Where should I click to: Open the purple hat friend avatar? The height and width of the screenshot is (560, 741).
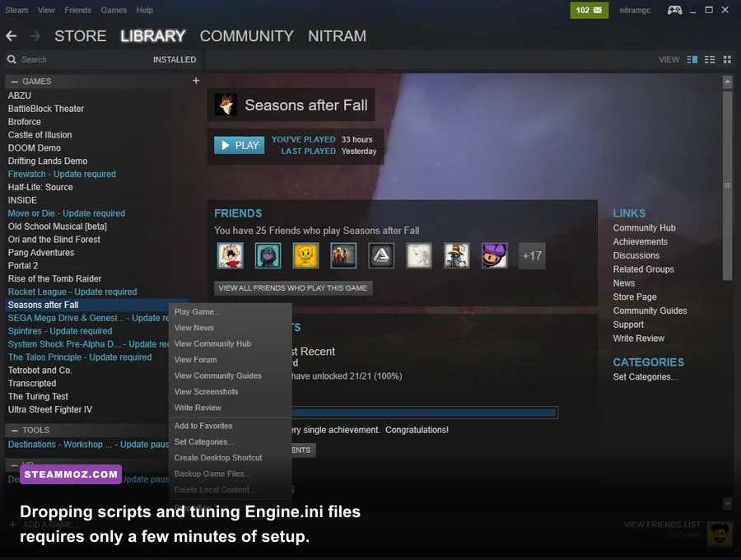[494, 255]
